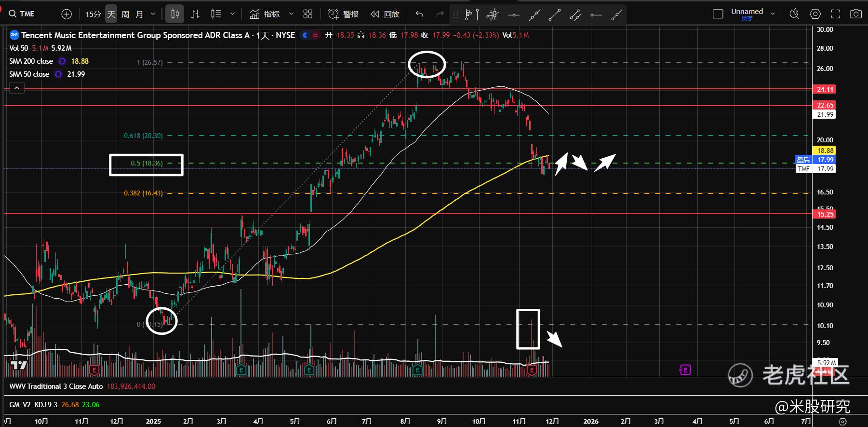
Task: Create an alert (警报)
Action: tap(343, 14)
